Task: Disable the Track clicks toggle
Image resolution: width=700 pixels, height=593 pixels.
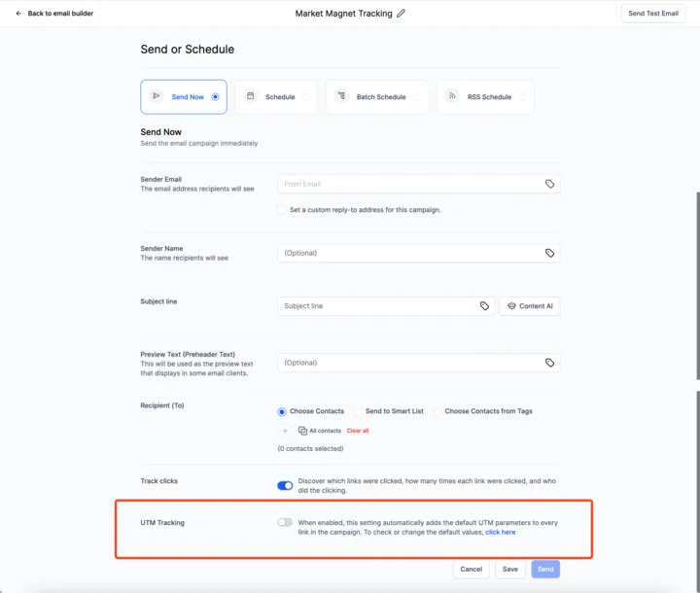Action: [x=285, y=485]
